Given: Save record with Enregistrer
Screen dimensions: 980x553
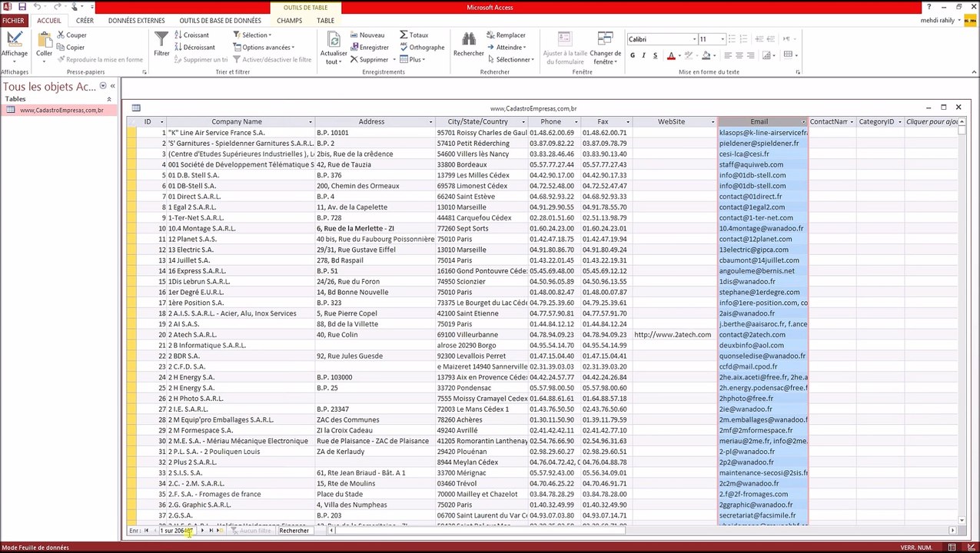Looking at the screenshot, I should click(370, 48).
